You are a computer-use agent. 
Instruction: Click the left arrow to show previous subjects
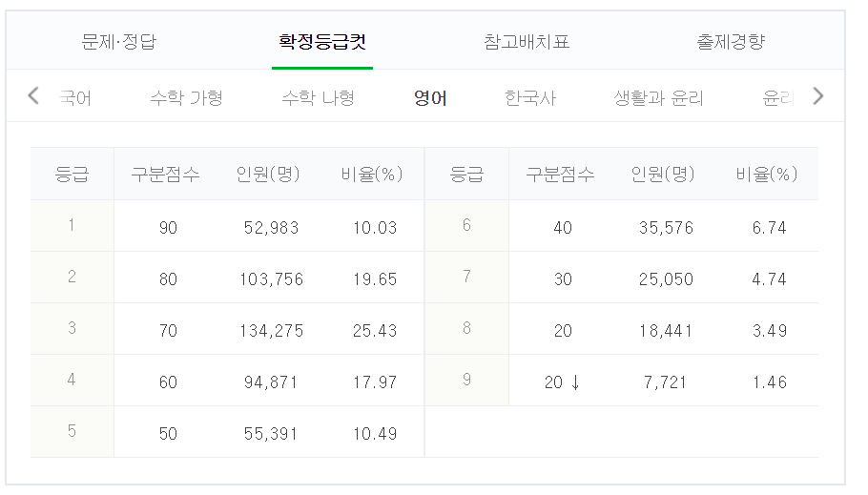33,95
